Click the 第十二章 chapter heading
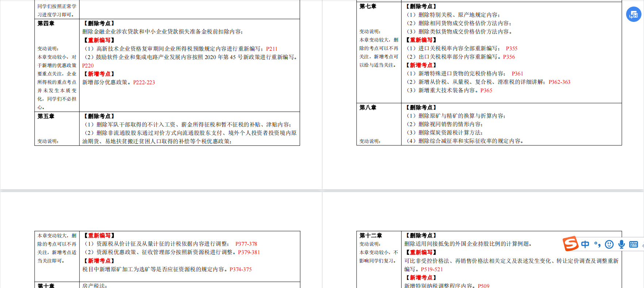This screenshot has height=288, width=644. 371,236
